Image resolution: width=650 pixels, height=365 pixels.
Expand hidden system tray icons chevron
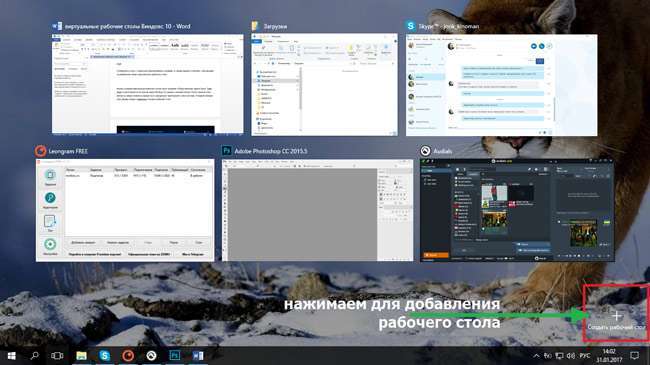[x=536, y=356]
